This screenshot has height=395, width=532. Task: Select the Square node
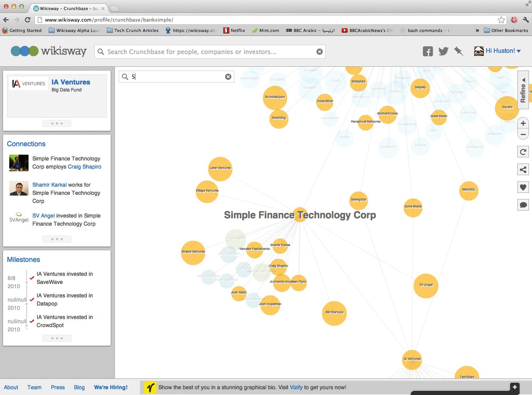507,108
